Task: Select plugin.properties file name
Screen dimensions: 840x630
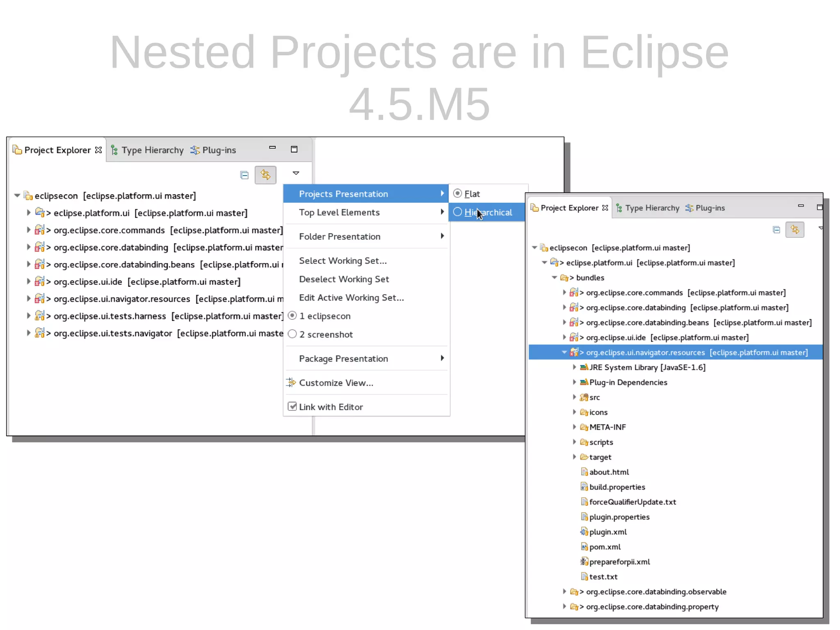Action: click(619, 517)
